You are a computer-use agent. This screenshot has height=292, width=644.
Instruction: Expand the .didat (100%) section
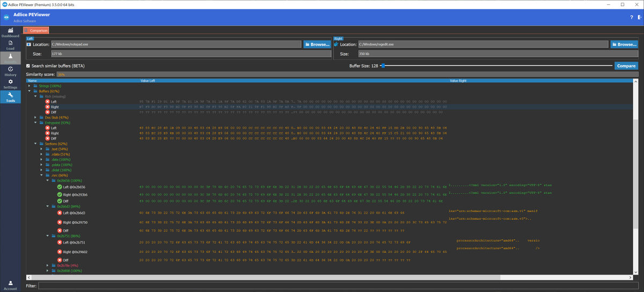click(41, 170)
